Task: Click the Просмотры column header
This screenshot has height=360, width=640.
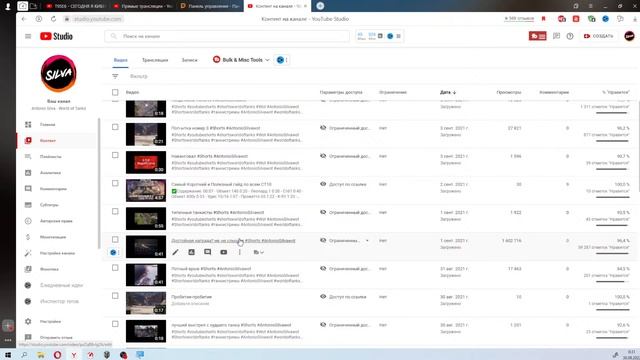Action: [509, 92]
